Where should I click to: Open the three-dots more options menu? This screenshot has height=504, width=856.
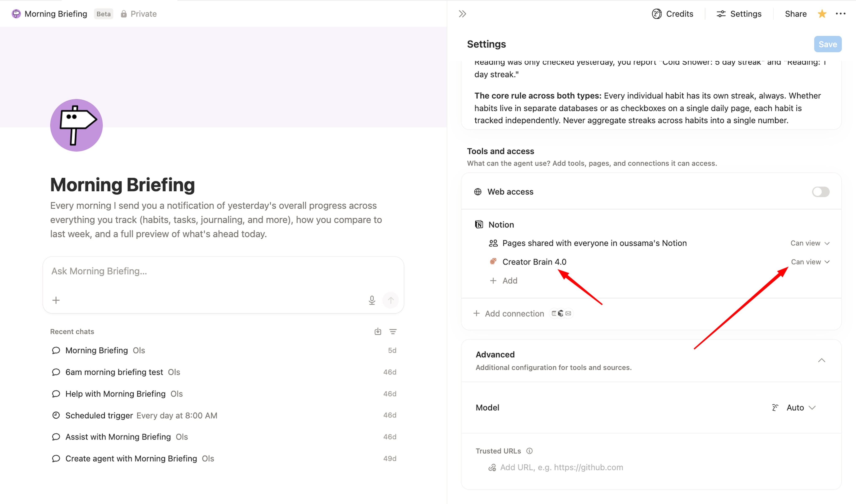840,14
